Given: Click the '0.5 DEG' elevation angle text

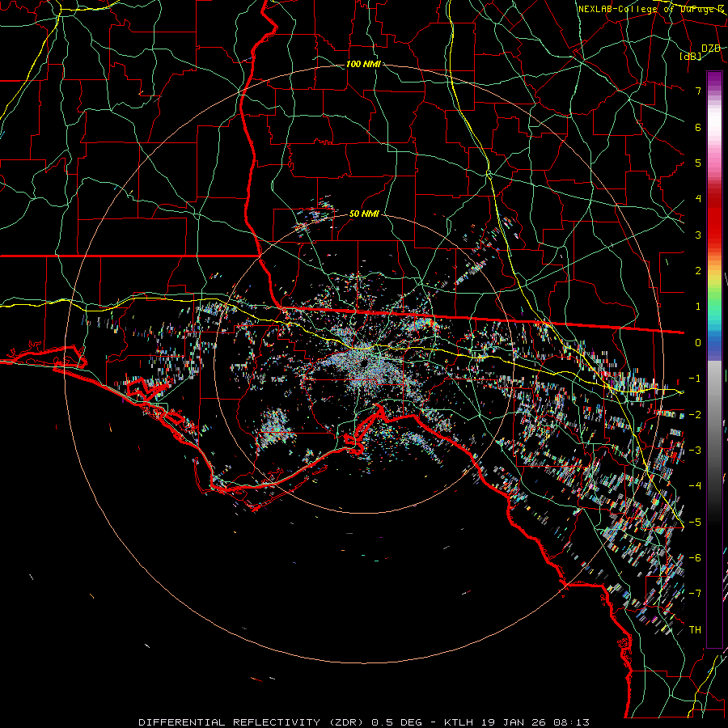Looking at the screenshot, I should point(397,722).
